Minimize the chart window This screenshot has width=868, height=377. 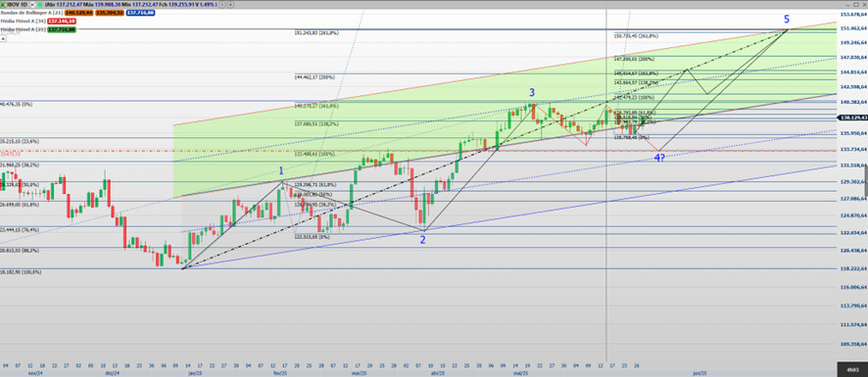[x=848, y=5]
